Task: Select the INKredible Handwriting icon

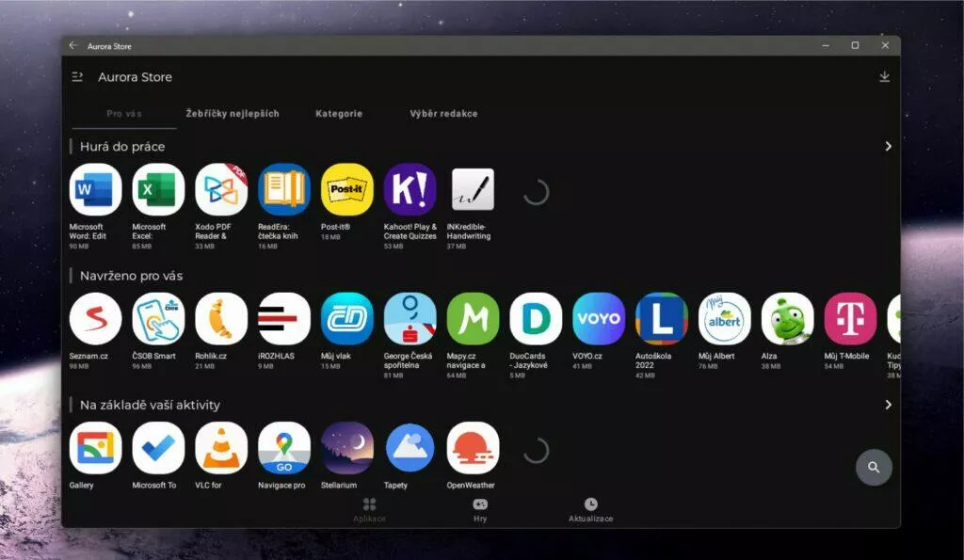Action: coord(473,189)
